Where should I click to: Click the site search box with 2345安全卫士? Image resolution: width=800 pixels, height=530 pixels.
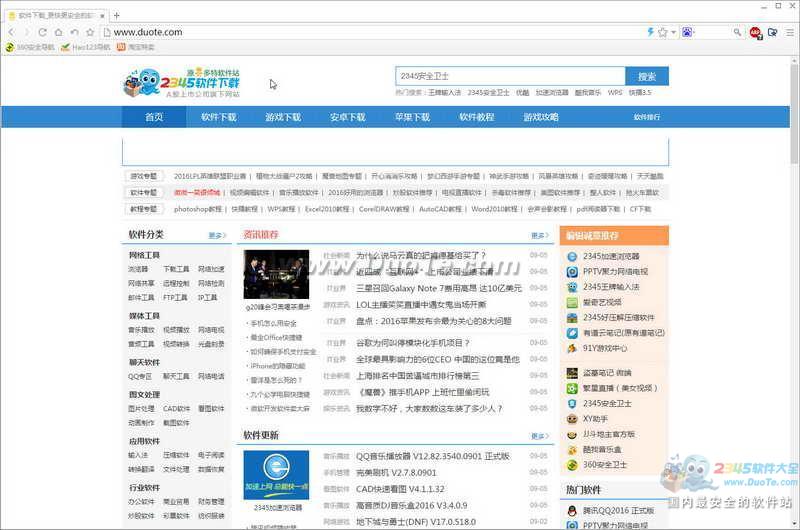[510, 76]
